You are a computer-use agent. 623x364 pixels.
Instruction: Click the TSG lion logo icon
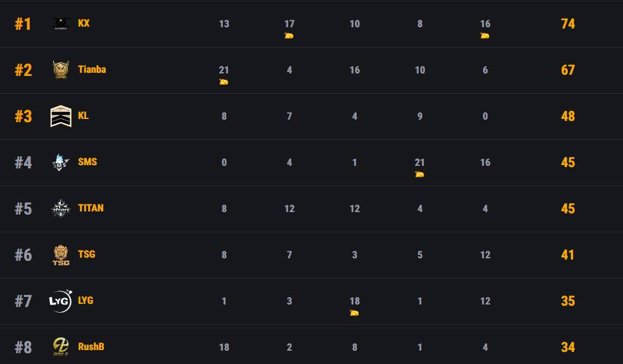click(x=61, y=254)
